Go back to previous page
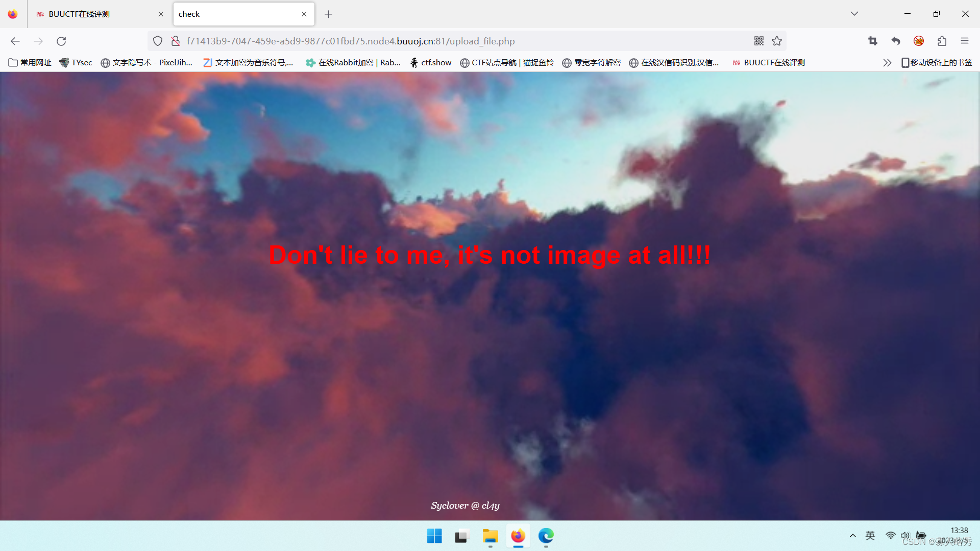Screen dimensions: 980x551 15,41
